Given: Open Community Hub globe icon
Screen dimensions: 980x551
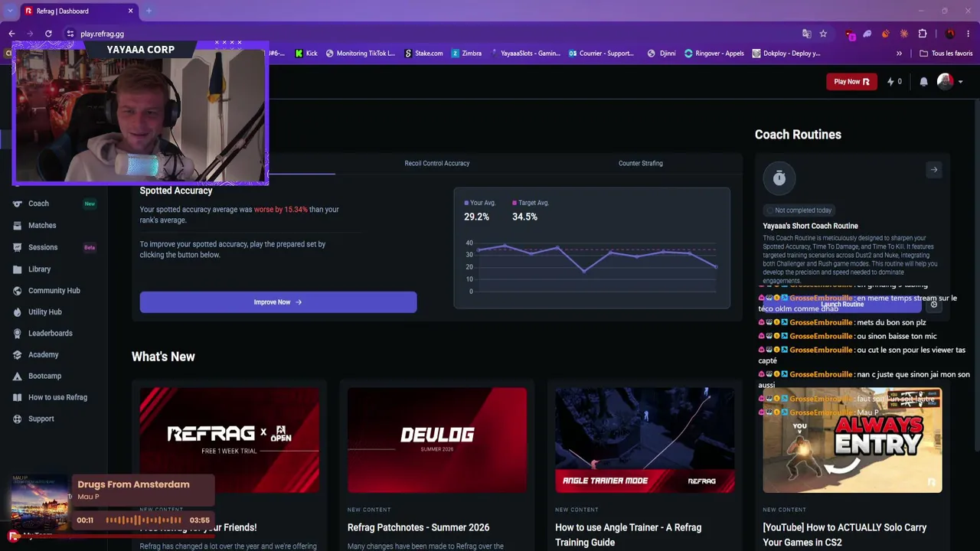Looking at the screenshot, I should pyautogui.click(x=17, y=291).
